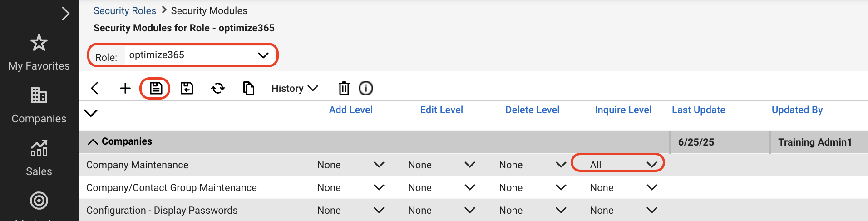Open the Marketing target icon in sidebar
The image size is (868, 221).
39,201
